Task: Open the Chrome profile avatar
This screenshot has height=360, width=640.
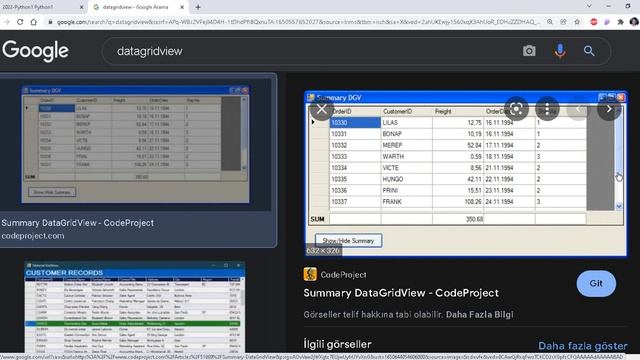Action: (x=634, y=22)
